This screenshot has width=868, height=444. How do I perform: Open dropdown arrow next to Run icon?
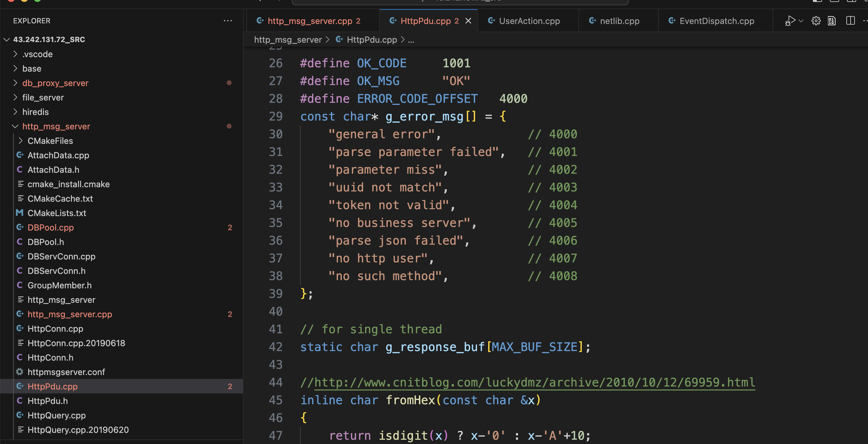point(801,21)
